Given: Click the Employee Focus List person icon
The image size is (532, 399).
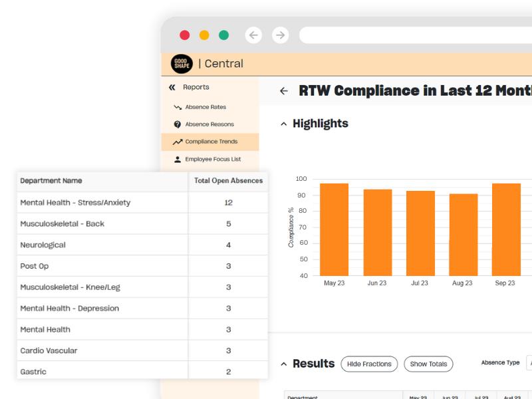Looking at the screenshot, I should [x=176, y=159].
